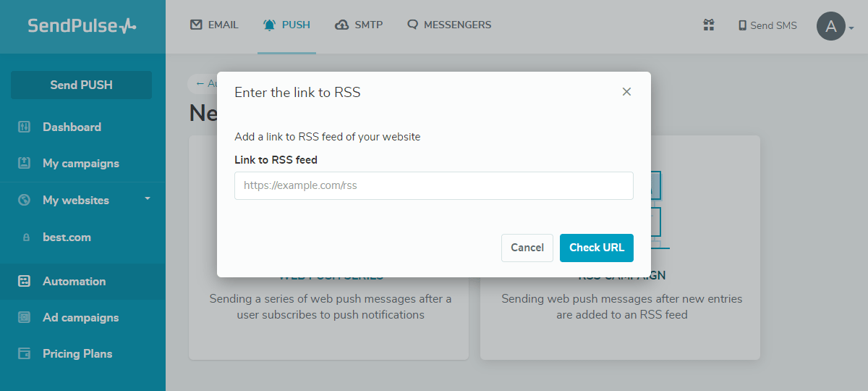Switch to the EMAIL tab
The width and height of the screenshot is (868, 391).
(214, 25)
